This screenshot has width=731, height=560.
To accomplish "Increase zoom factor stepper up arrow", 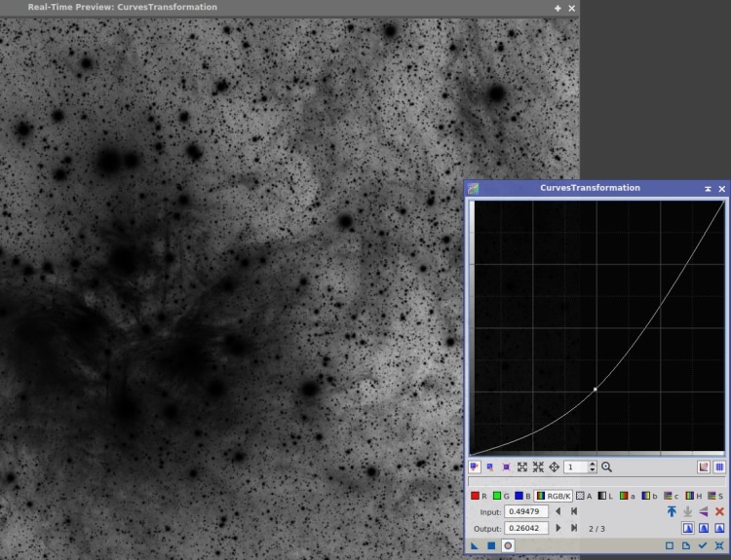I will [x=592, y=464].
